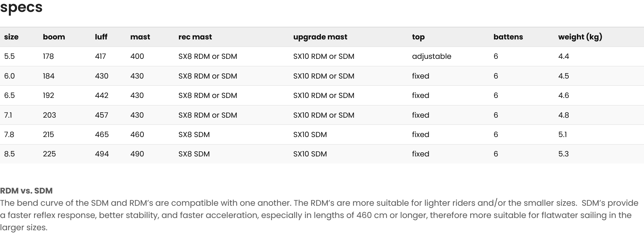The image size is (644, 235).
Task: Click the 'battens' column header
Action: pos(508,37)
